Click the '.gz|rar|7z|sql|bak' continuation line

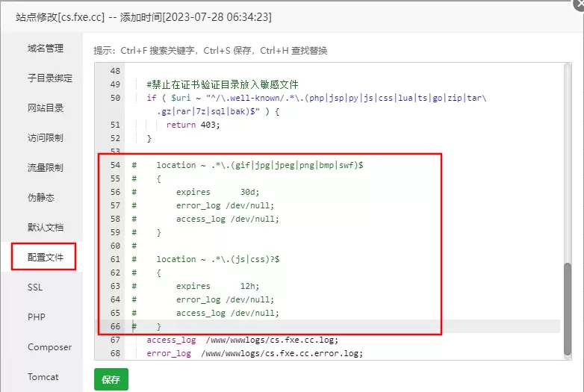pyautogui.click(x=218, y=111)
